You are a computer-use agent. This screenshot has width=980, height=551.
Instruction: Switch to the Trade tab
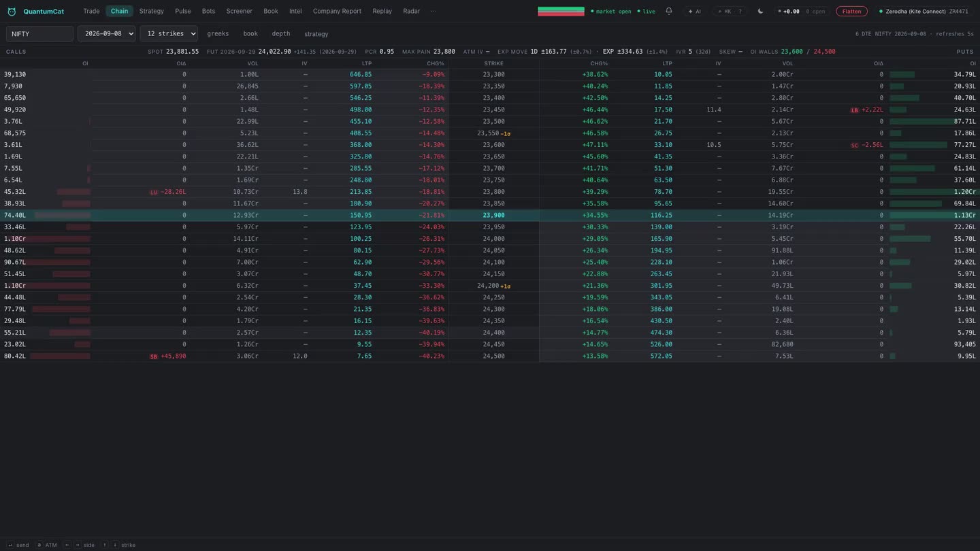pyautogui.click(x=91, y=11)
